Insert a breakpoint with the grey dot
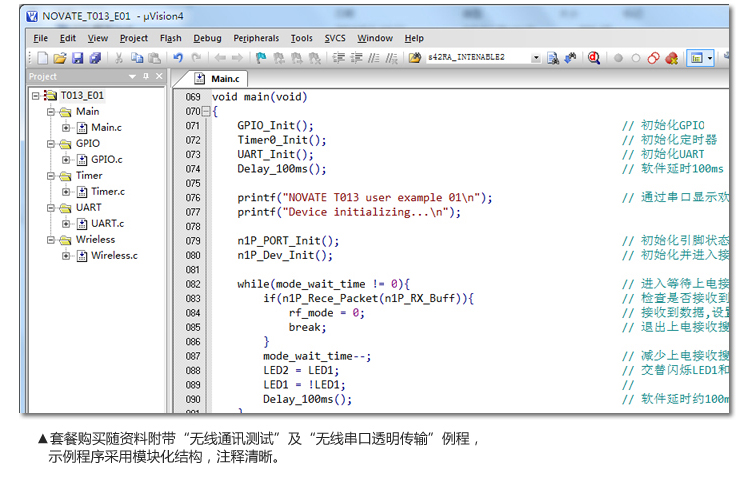The width and height of the screenshot is (750, 478). coord(618,58)
